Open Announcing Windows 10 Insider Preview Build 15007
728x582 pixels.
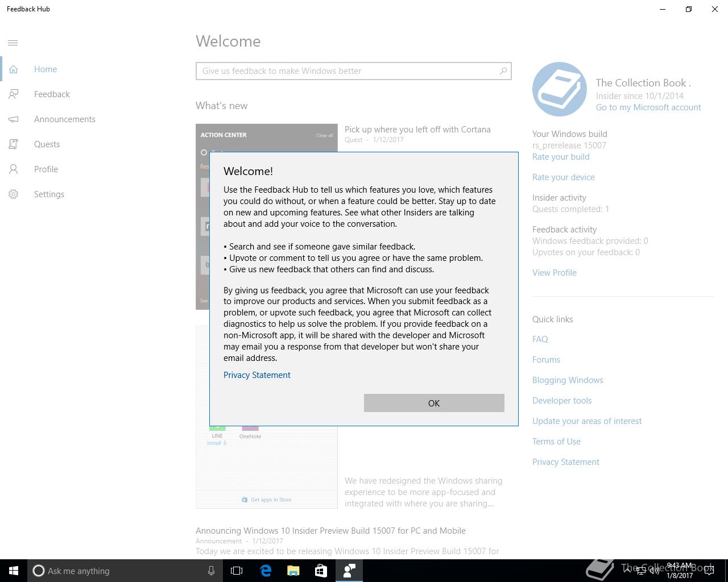tap(330, 531)
